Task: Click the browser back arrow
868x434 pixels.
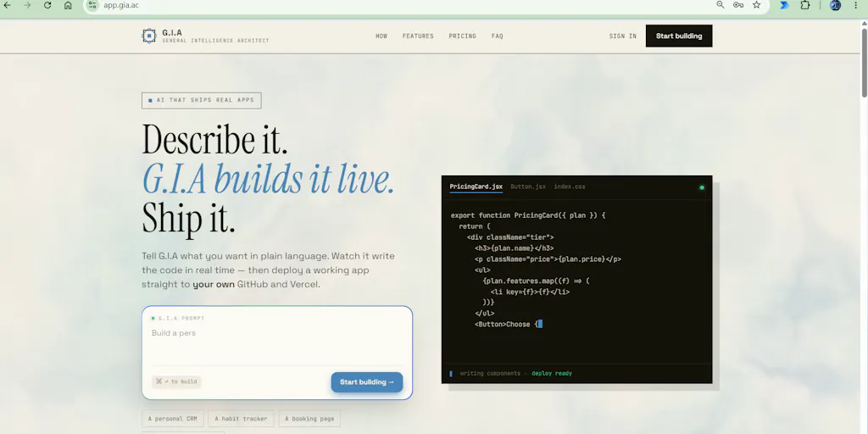Action: click(7, 5)
